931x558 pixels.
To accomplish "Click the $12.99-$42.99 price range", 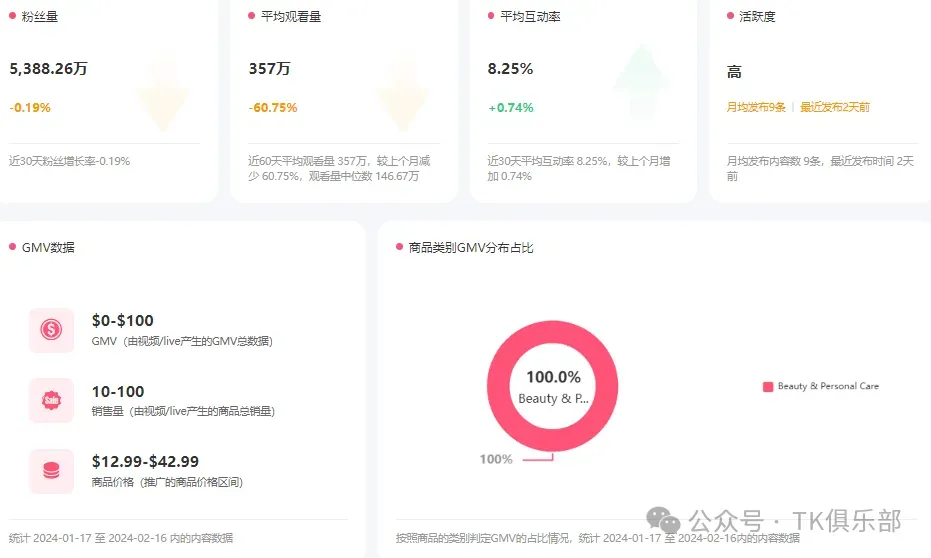I will 145,461.
